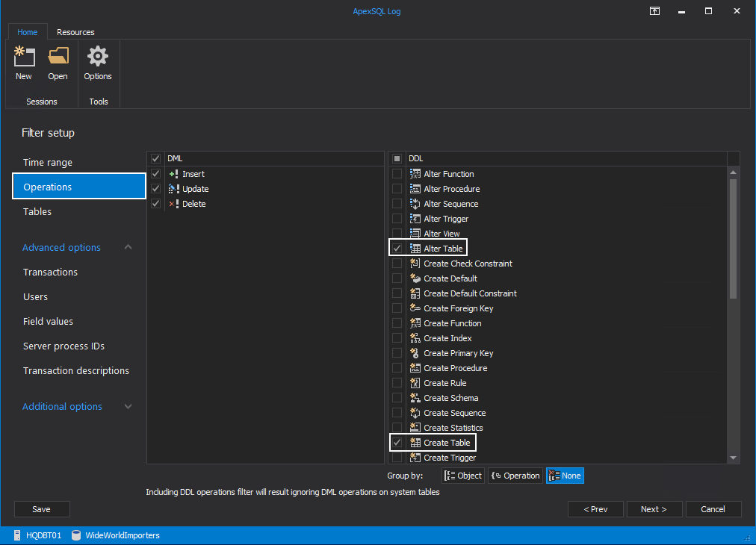Click the Insert operation icon
This screenshot has height=545, width=756.
(174, 174)
